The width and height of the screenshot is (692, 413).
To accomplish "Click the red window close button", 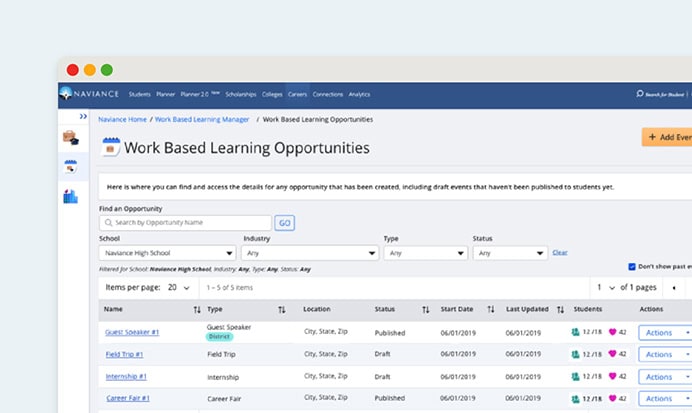I will (x=73, y=70).
